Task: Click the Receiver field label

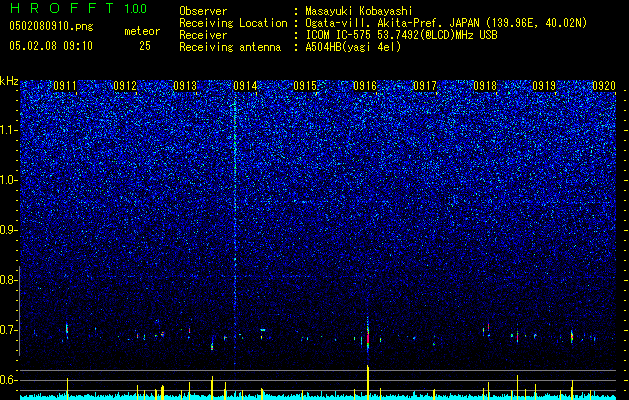Action: [x=203, y=35]
